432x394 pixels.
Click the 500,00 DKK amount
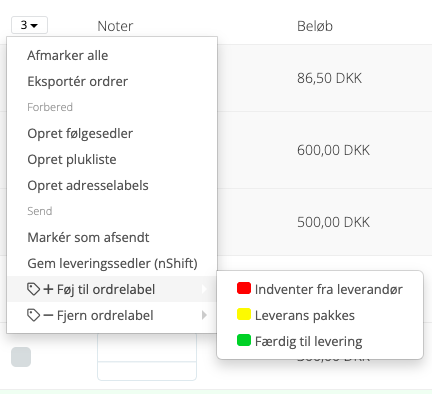tap(333, 222)
